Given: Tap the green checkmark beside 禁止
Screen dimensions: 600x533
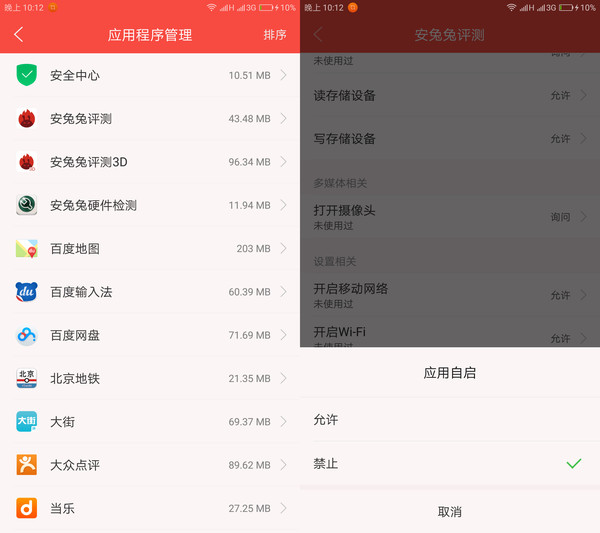Looking at the screenshot, I should click(573, 464).
